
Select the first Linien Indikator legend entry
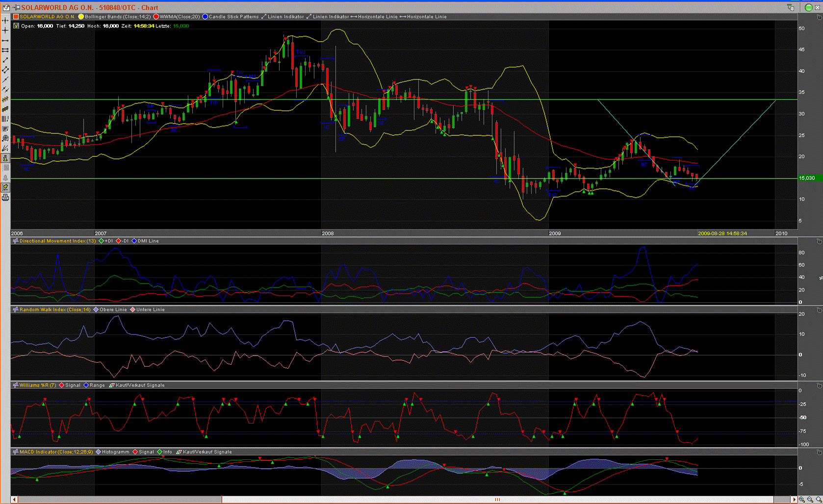click(x=283, y=17)
